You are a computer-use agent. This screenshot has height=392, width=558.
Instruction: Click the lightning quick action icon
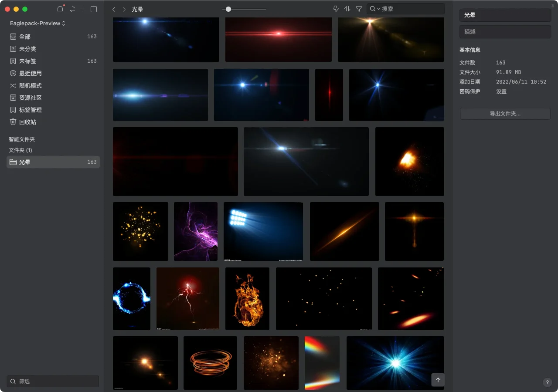pyautogui.click(x=336, y=9)
